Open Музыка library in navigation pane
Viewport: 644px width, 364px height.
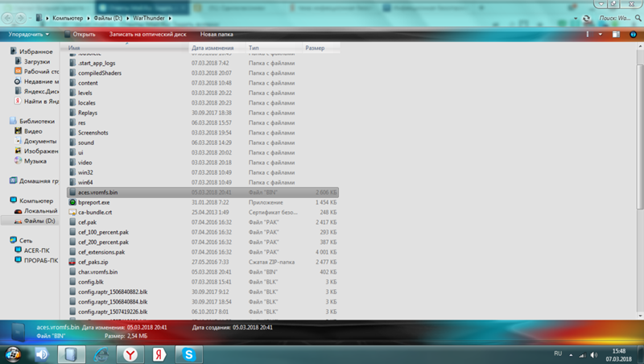tap(35, 161)
